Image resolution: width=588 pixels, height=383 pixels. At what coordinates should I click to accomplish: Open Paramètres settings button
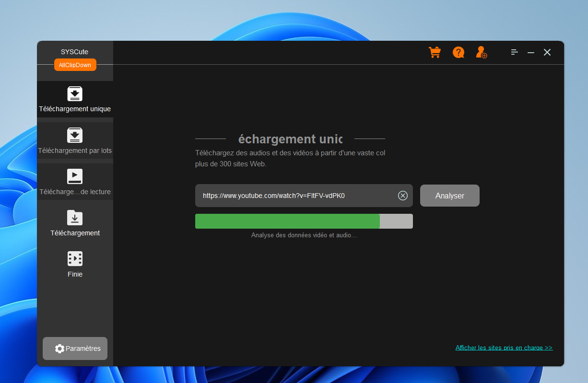75,348
